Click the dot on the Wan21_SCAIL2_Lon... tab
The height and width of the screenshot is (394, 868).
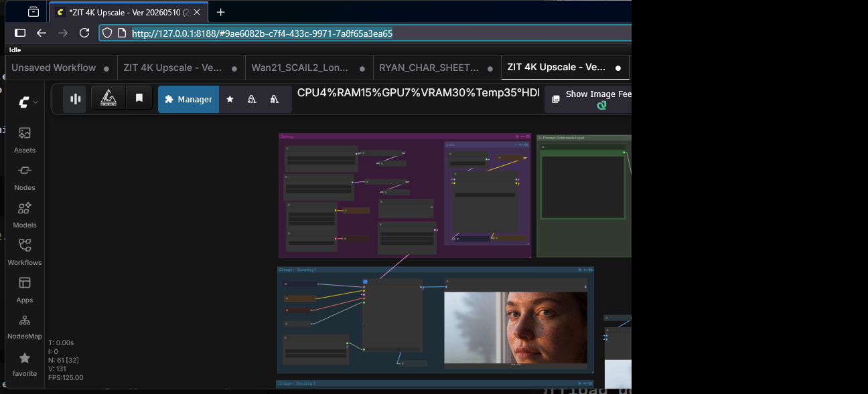coord(362,68)
